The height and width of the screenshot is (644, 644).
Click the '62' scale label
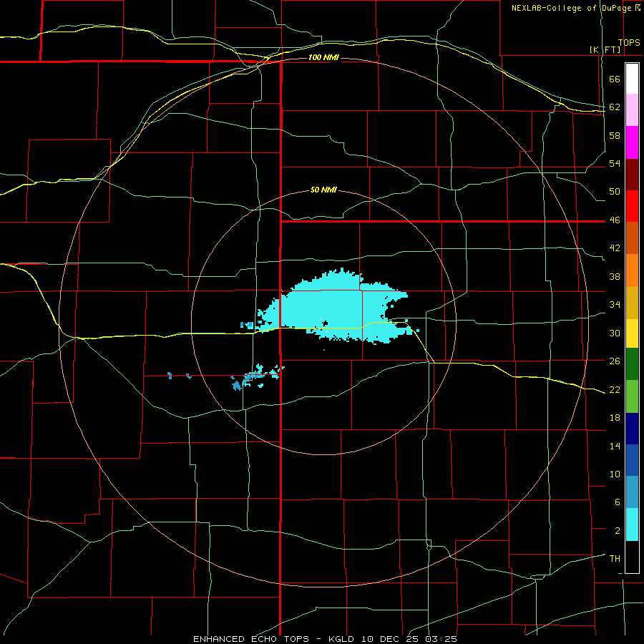[615, 107]
